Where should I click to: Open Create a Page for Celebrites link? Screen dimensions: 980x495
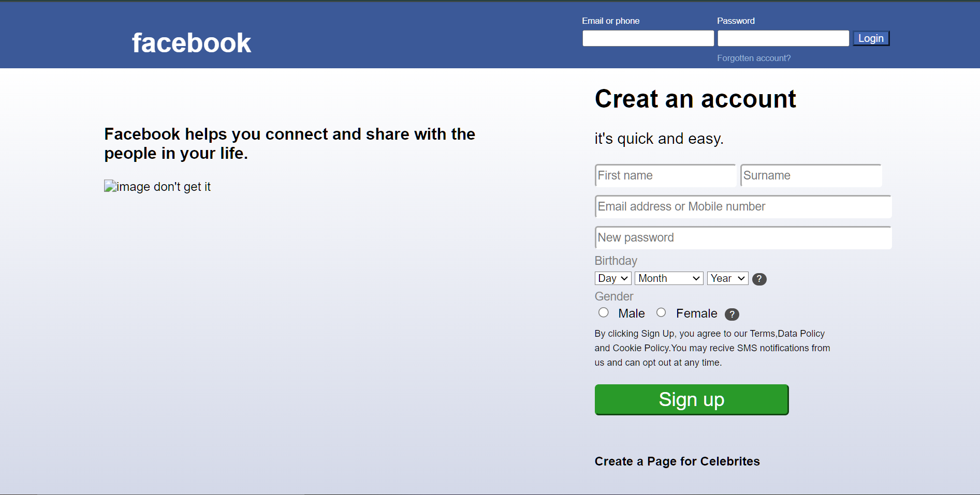677,461
